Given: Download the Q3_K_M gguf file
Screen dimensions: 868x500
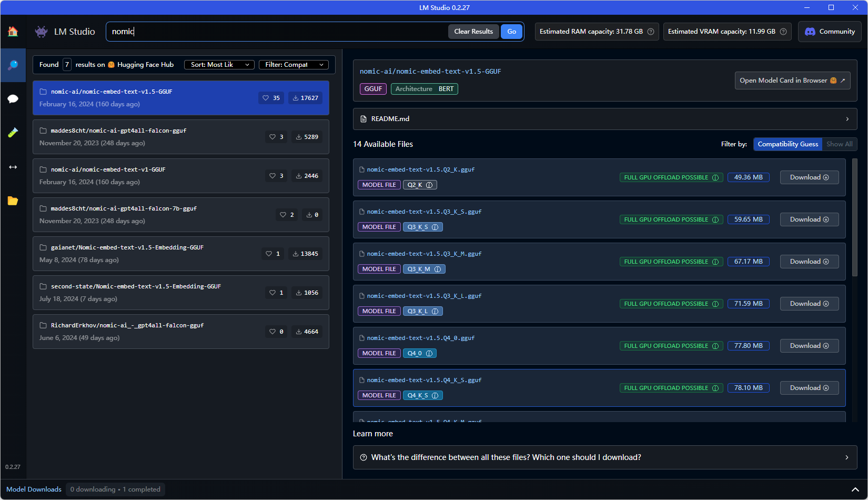Looking at the screenshot, I should 809,262.
